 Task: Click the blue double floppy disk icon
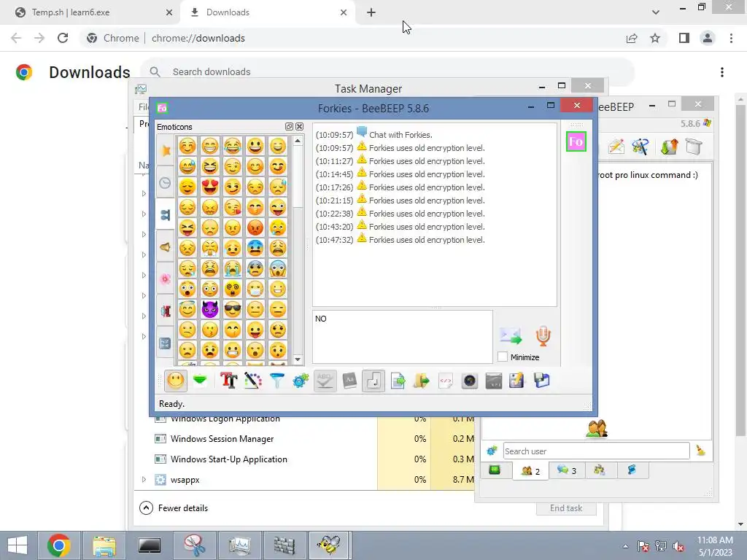point(542,381)
